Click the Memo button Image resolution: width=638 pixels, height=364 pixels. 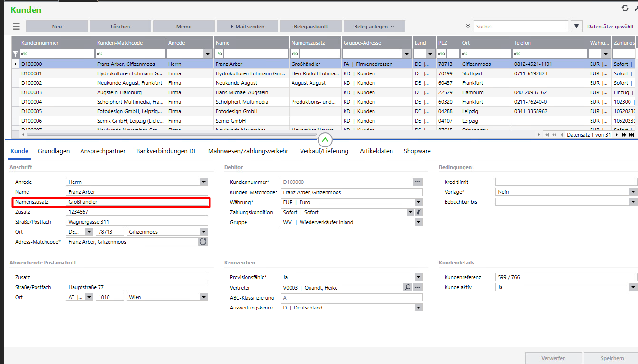[x=184, y=27]
